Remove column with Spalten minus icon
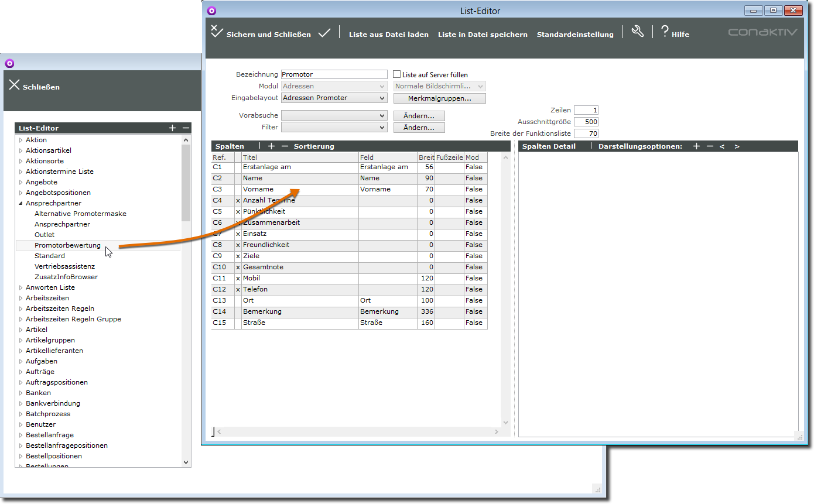Image resolution: width=814 pixels, height=504 pixels. (x=285, y=146)
